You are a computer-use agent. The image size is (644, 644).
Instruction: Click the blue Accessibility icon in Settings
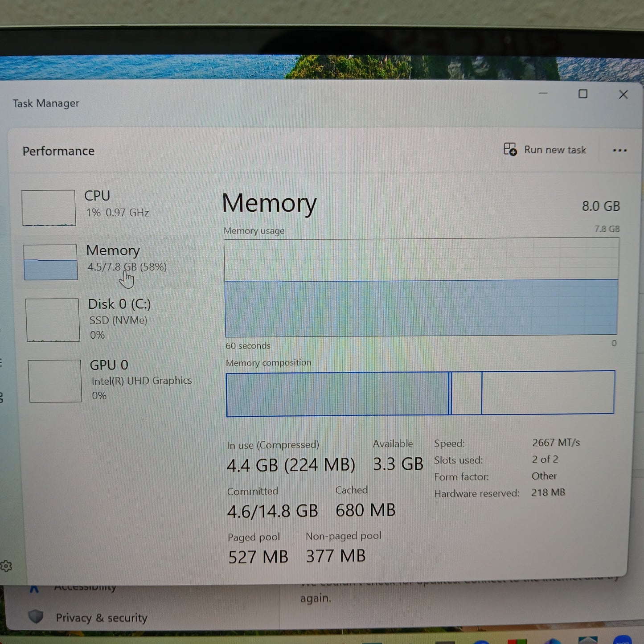pyautogui.click(x=34, y=589)
